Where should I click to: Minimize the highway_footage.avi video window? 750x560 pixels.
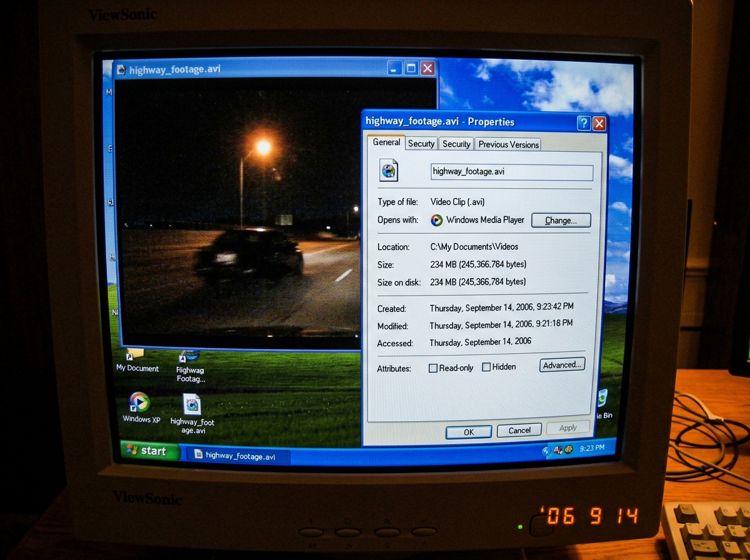click(x=394, y=68)
